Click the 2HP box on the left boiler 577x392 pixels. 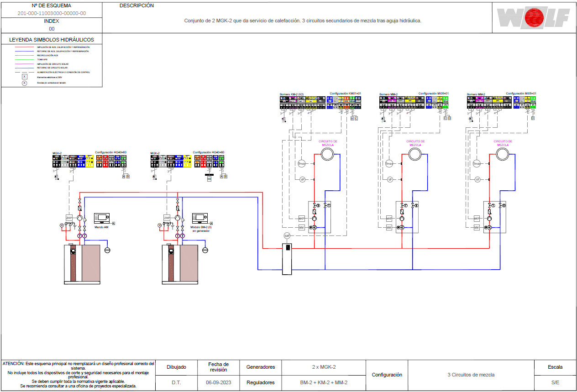pos(69,218)
